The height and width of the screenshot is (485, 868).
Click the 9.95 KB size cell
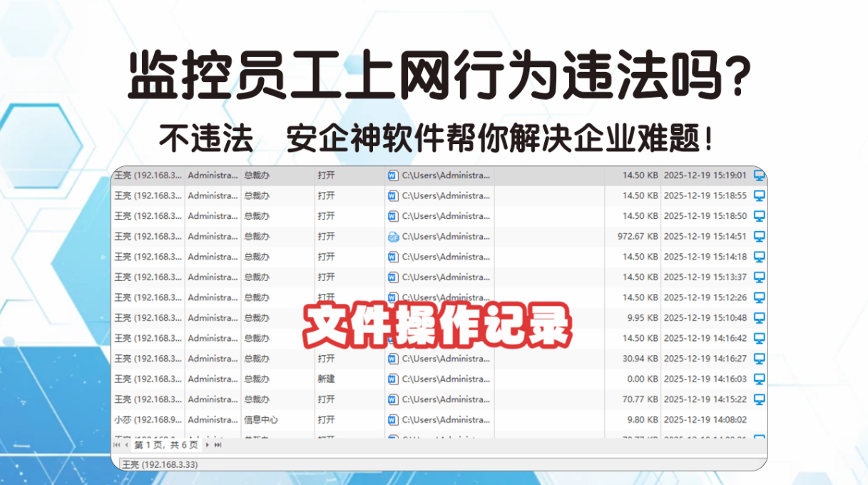pos(643,317)
